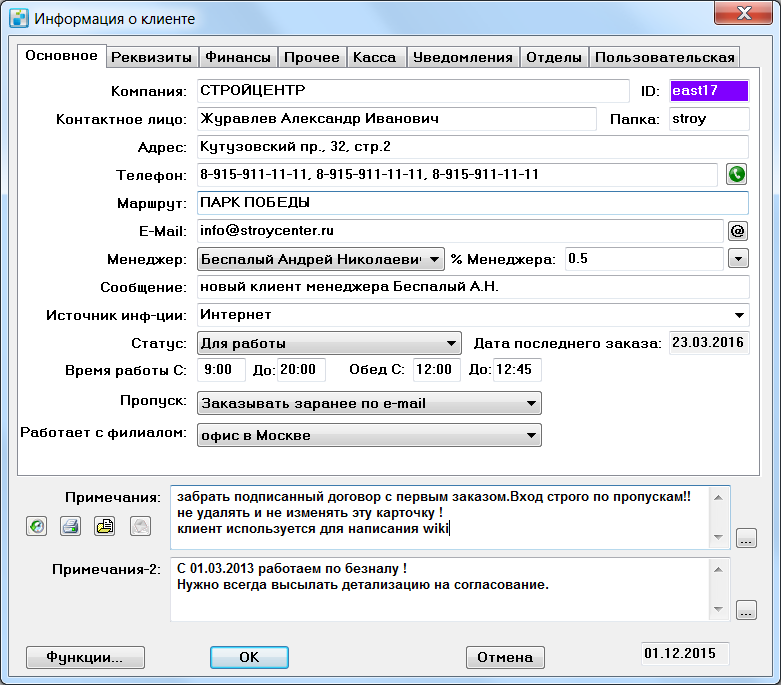
Task: Open the Статус dropdown Для работы
Action: click(329, 343)
